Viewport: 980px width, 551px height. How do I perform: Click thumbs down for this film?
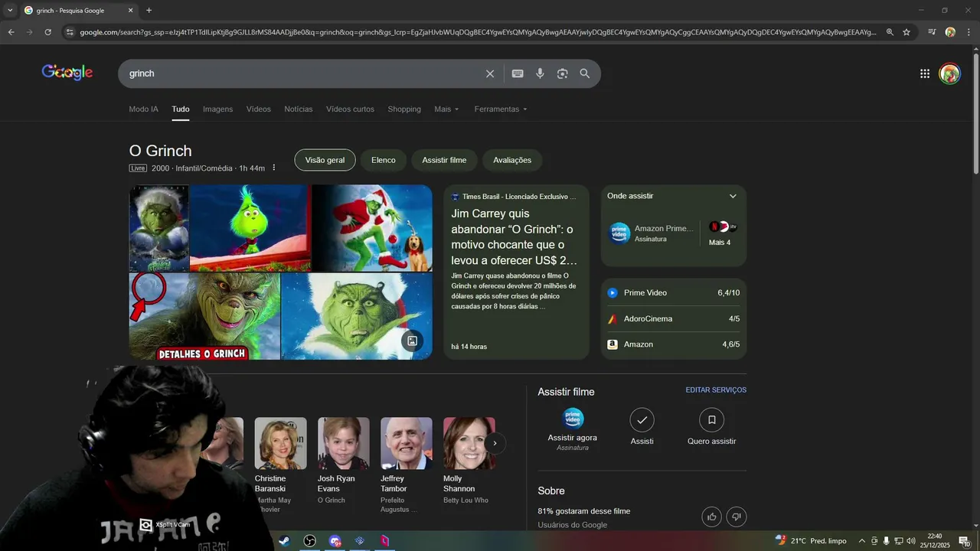coord(737,517)
